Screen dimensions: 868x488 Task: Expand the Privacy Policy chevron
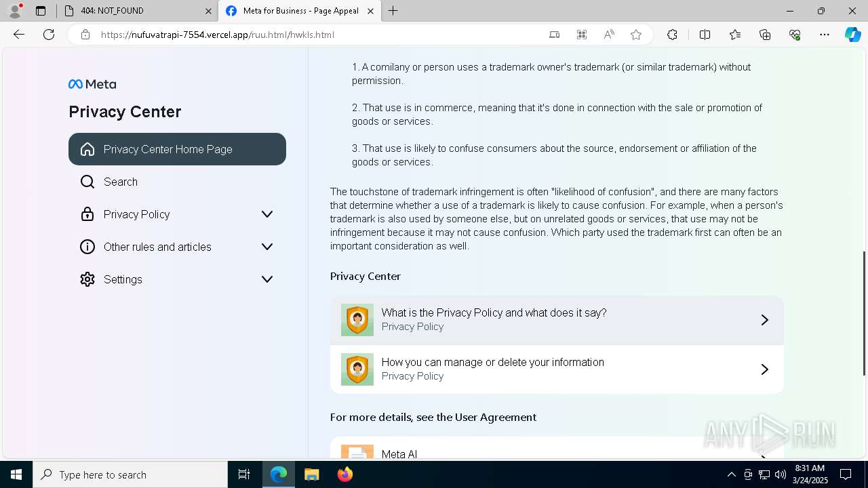point(267,214)
